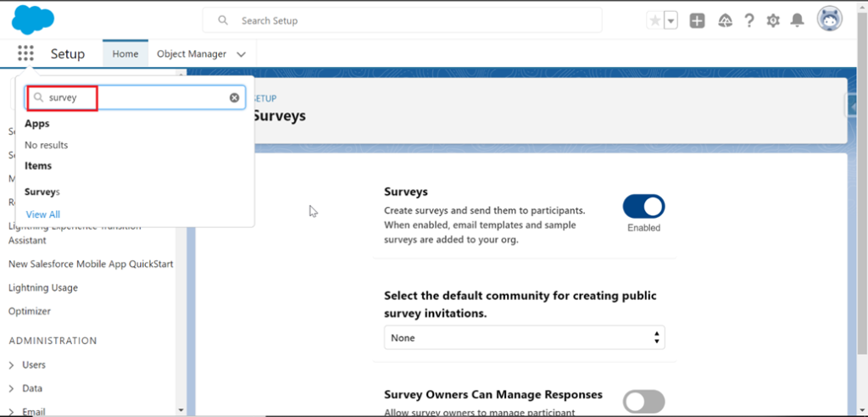Expand the favorites list dropdown arrow

(x=671, y=21)
